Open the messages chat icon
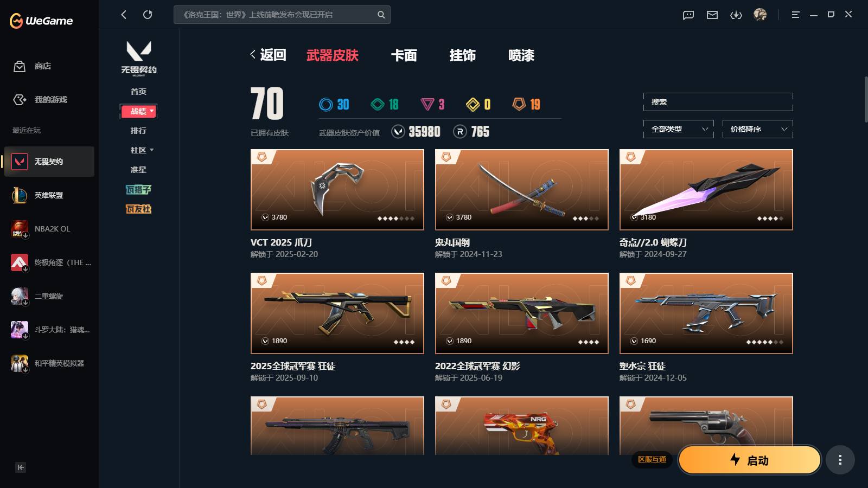The width and height of the screenshot is (868, 488). point(688,15)
